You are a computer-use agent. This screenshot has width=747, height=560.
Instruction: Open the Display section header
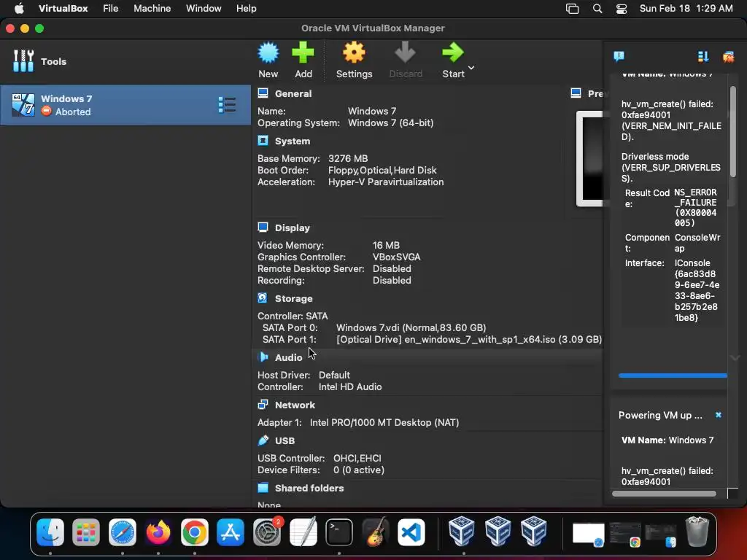click(x=292, y=227)
